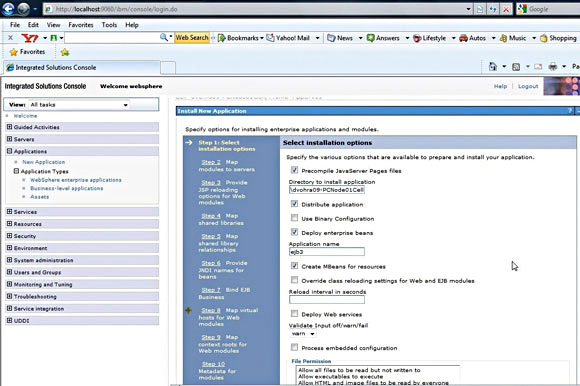Click the help question mark on Install New Application header
580x386 pixels.
[570, 111]
